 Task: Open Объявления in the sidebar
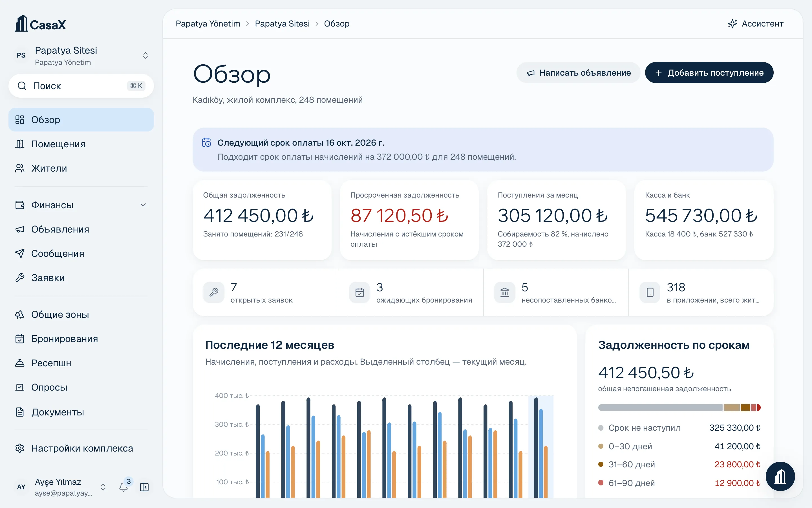[x=81, y=229]
